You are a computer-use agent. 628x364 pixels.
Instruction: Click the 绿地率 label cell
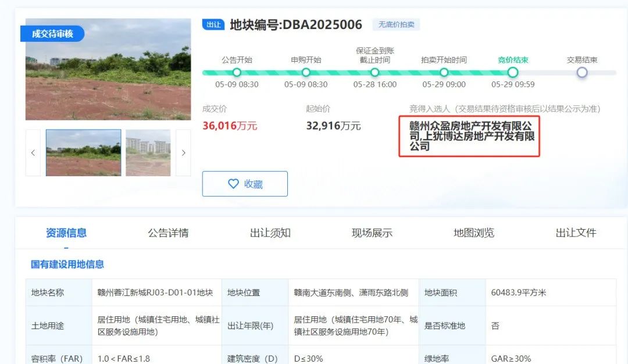[x=452, y=355]
